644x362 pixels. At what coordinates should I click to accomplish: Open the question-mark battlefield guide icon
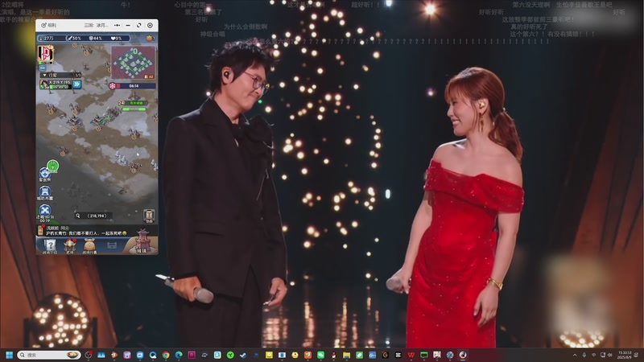pos(50,246)
